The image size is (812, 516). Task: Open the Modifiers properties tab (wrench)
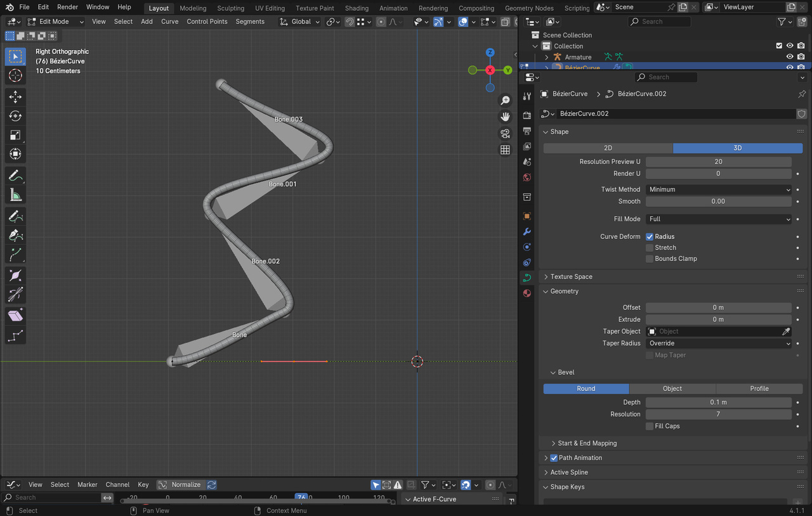(527, 231)
